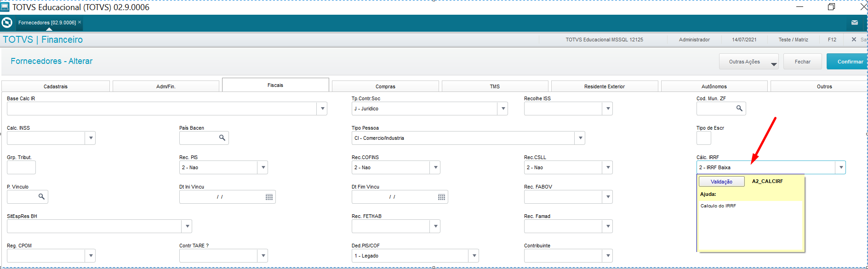Image resolution: width=868 pixels, height=269 pixels.
Task: Expand the Cálc. IRRF dropdown
Action: 841,167
